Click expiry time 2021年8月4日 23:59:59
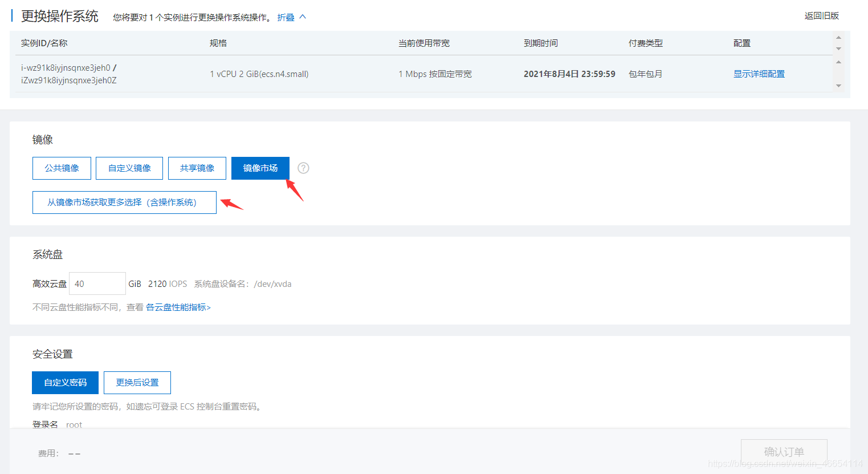The width and height of the screenshot is (868, 474). (x=569, y=74)
